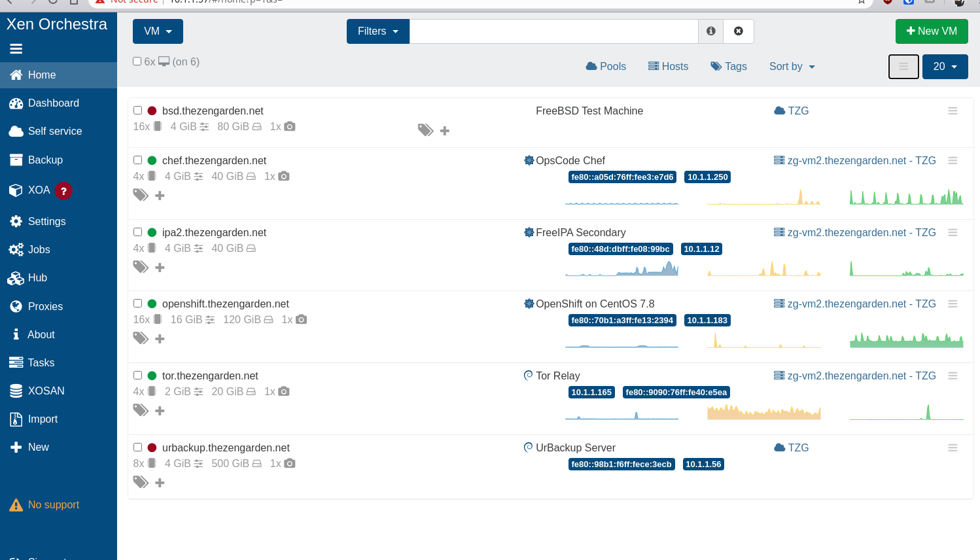Viewport: 980px width, 560px height.
Task: Select the urbackup.thezengarden.net checkbox
Action: point(138,447)
